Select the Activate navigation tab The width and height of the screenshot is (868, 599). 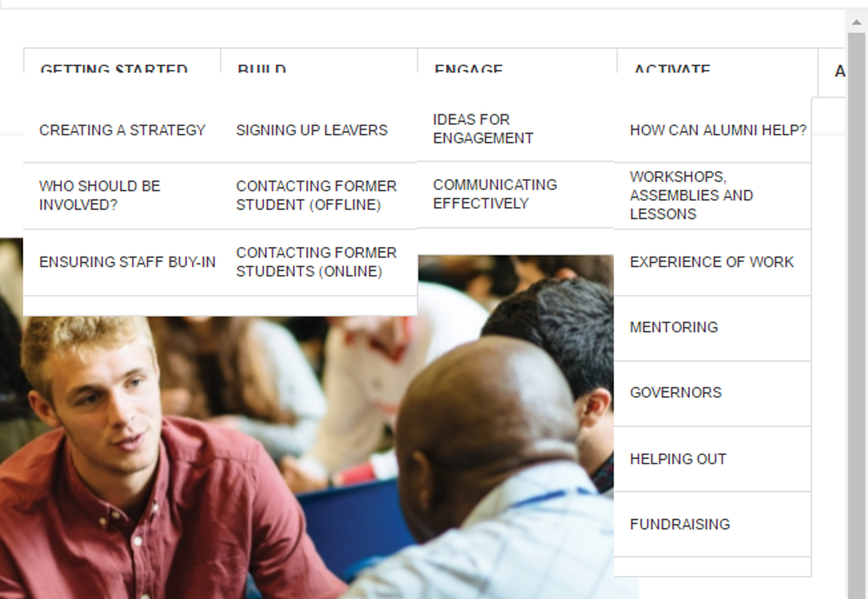coord(672,66)
